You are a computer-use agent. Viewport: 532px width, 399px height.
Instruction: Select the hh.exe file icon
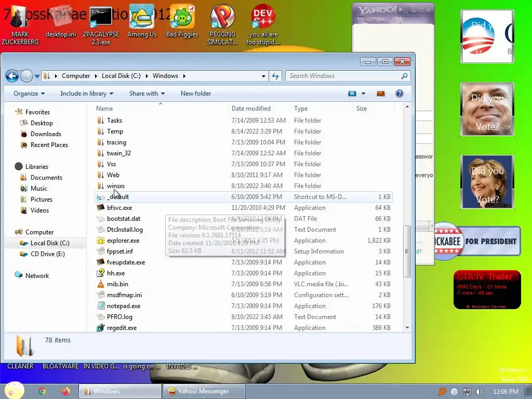click(100, 273)
